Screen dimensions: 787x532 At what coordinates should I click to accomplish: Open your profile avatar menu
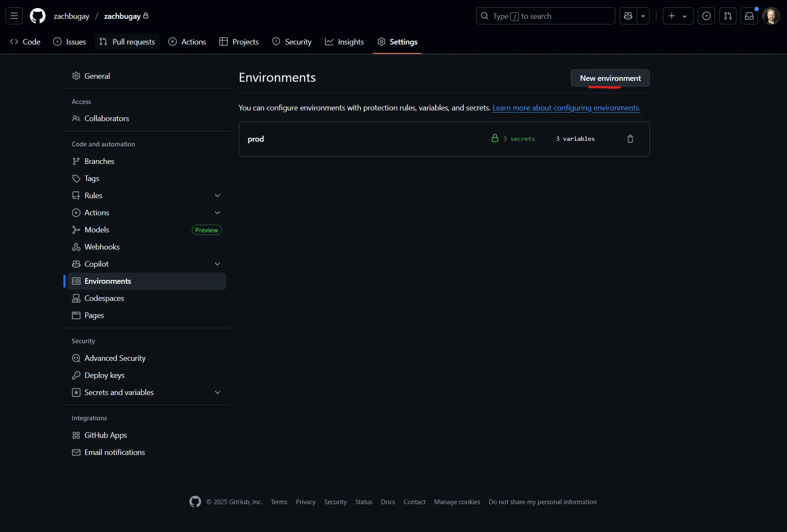coord(772,16)
